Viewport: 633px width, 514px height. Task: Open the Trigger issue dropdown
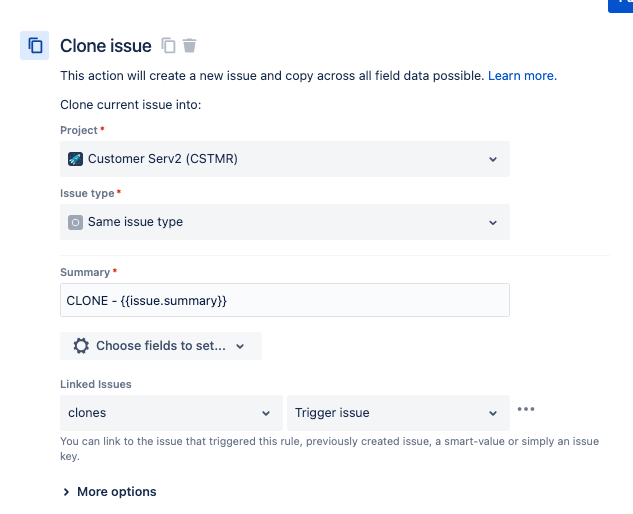point(398,413)
